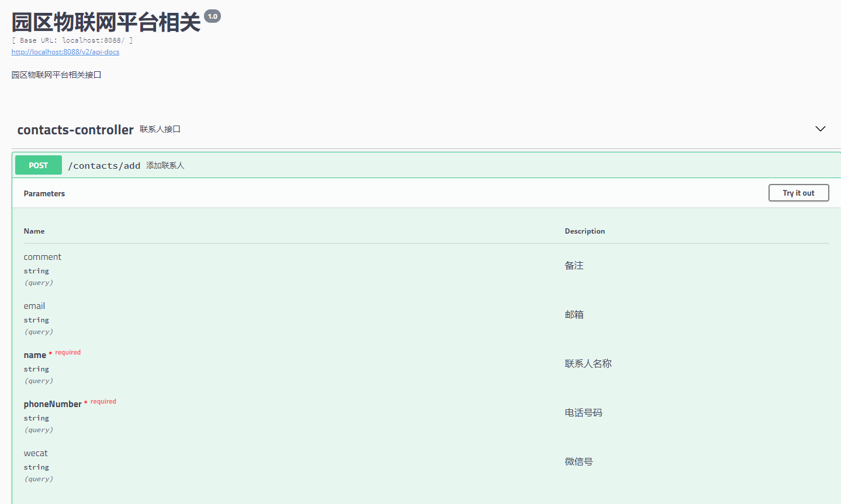
Task: Click the email parameter row
Action: tap(34, 305)
